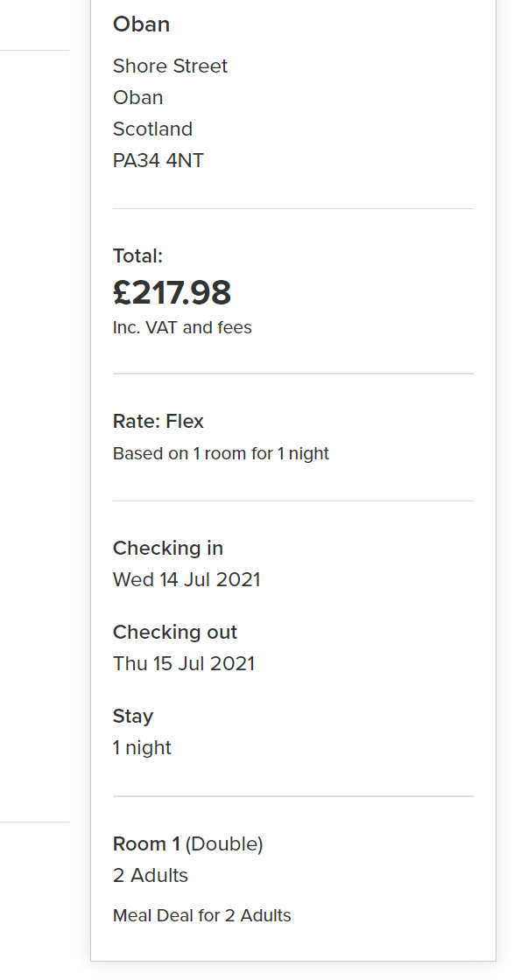Viewport: 528px width, 980px height.
Task: Click the PA34 4NT postcode
Action: [x=158, y=161]
